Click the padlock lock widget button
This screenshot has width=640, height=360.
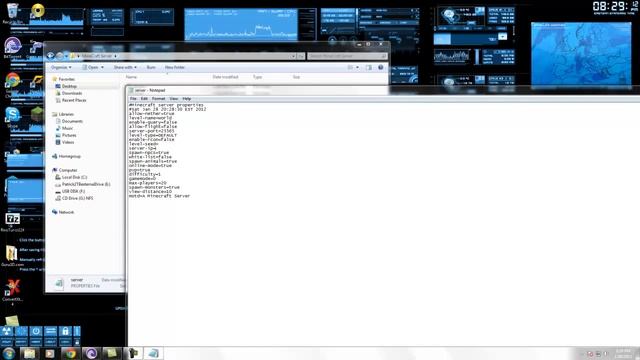click(x=65, y=331)
